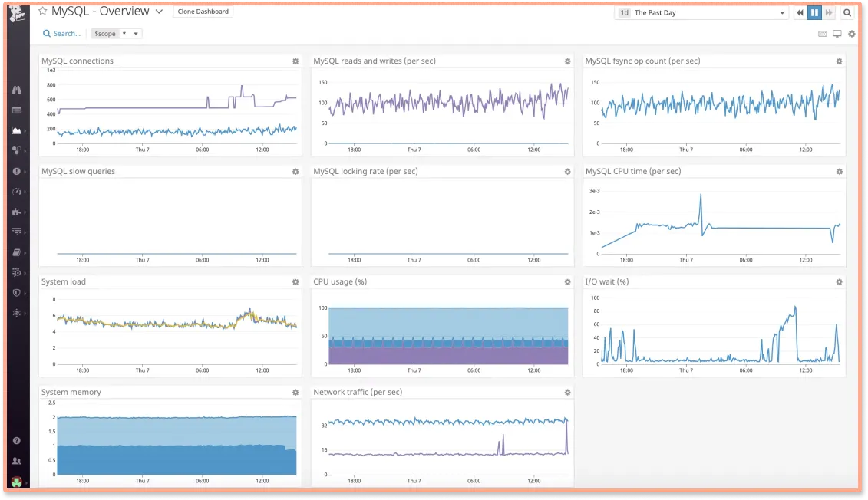This screenshot has height=500, width=868.
Task: Open the Help question-mark sidebar icon
Action: [x=17, y=441]
